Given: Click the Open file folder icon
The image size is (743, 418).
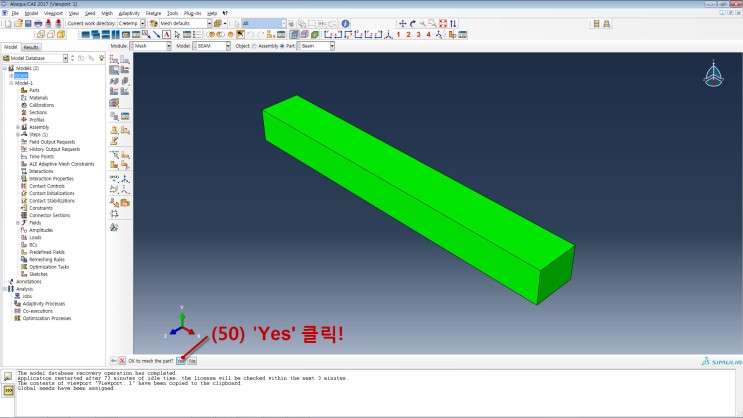Looking at the screenshot, I should 18,23.
